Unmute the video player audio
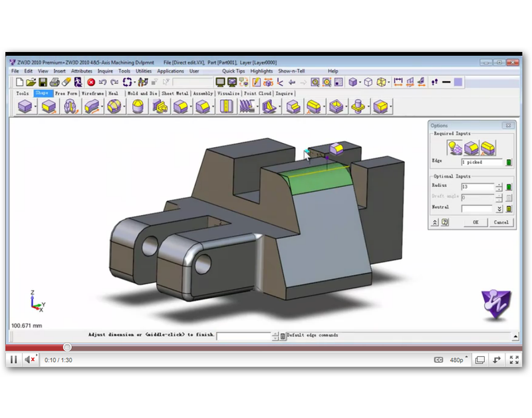 tap(30, 359)
